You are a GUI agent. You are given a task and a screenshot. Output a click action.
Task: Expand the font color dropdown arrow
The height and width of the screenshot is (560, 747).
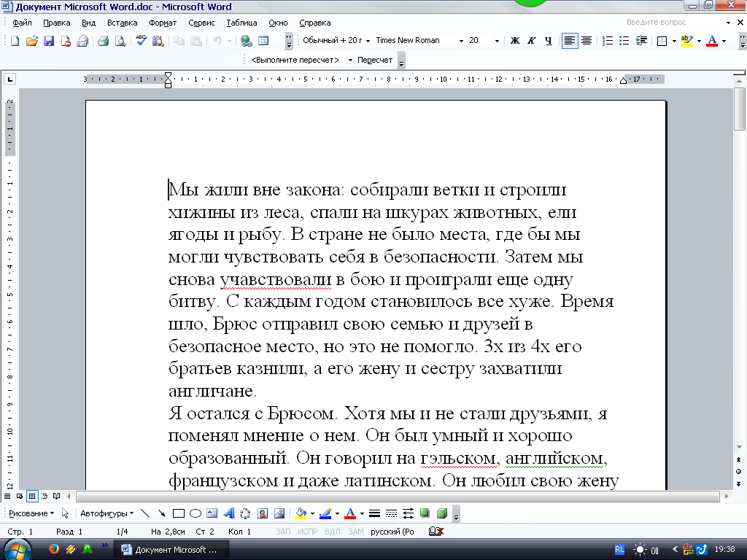pyautogui.click(x=724, y=41)
